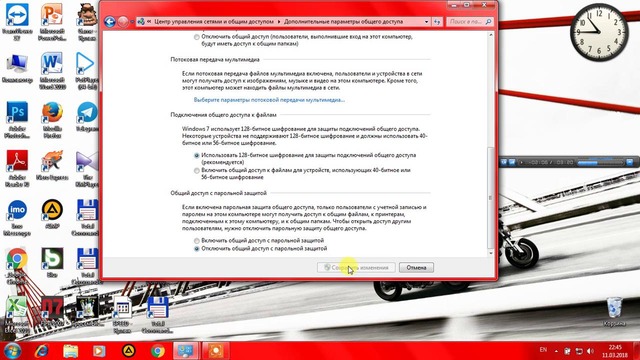Image resolution: width=640 pixels, height=360 pixels.
Task: Expand breadcrumb arrow after Центр управления сетями
Action: tap(279, 22)
